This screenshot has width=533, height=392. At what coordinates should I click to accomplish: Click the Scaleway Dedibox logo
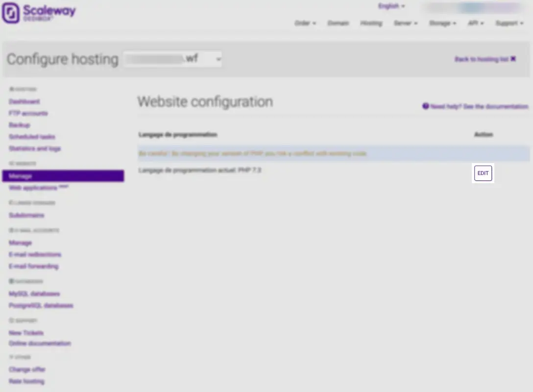(x=39, y=13)
